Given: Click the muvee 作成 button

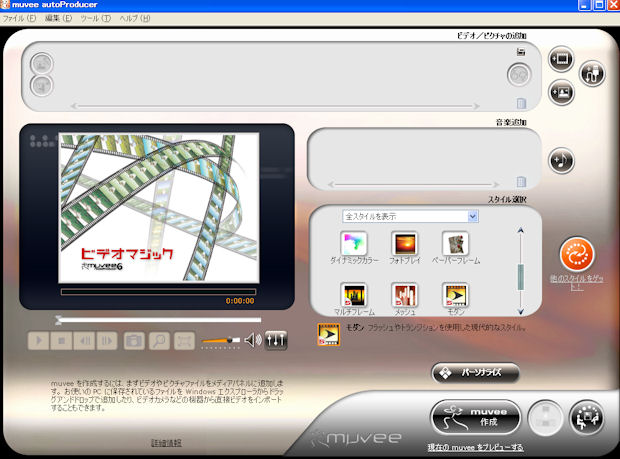Looking at the screenshot, I should tap(477, 415).
